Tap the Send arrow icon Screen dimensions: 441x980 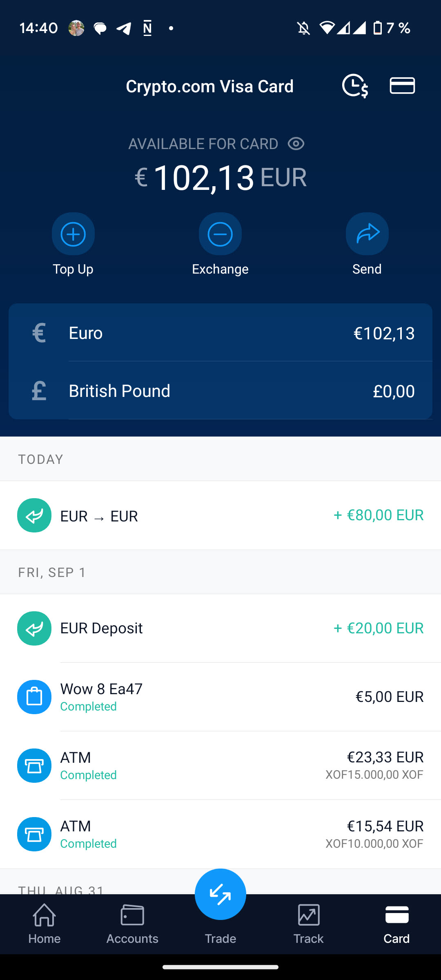[367, 234]
